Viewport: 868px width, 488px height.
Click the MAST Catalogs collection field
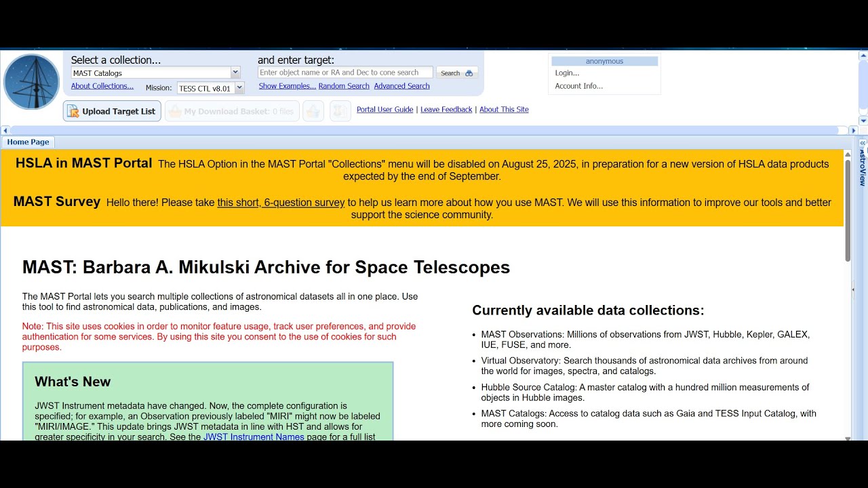pyautogui.click(x=151, y=73)
